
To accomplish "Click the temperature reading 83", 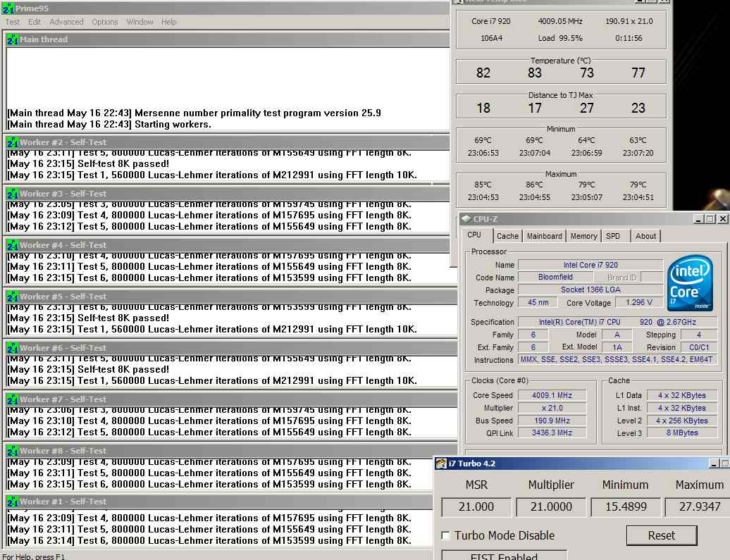I will [x=534, y=73].
